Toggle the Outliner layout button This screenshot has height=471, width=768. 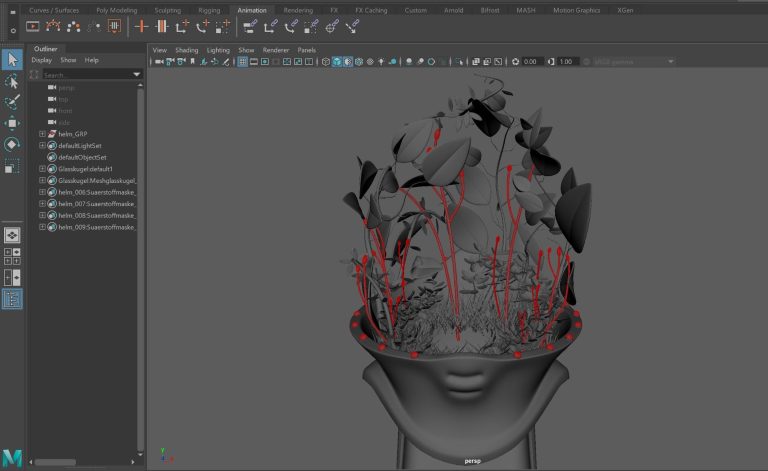click(12, 298)
